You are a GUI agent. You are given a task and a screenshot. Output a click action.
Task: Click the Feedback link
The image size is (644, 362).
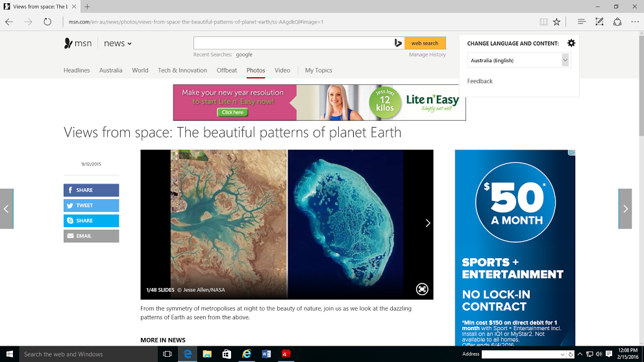point(480,81)
